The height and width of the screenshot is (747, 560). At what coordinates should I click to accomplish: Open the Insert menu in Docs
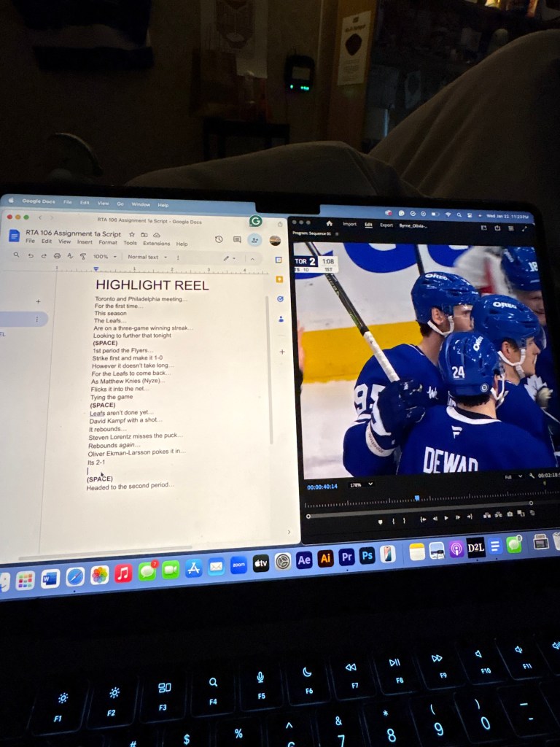[85, 242]
